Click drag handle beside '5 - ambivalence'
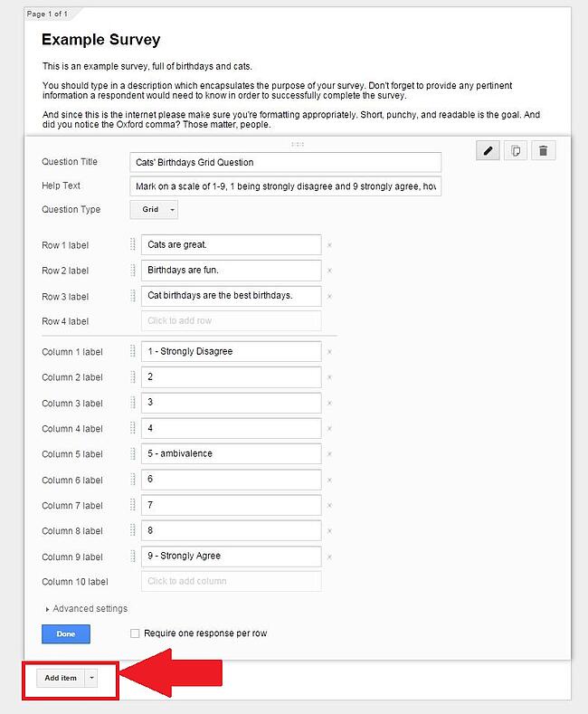Image resolution: width=588 pixels, height=714 pixels. click(133, 453)
